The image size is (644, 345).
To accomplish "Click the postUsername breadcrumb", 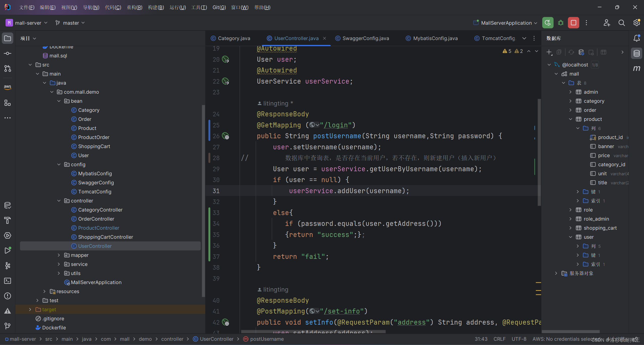I will click(264, 339).
